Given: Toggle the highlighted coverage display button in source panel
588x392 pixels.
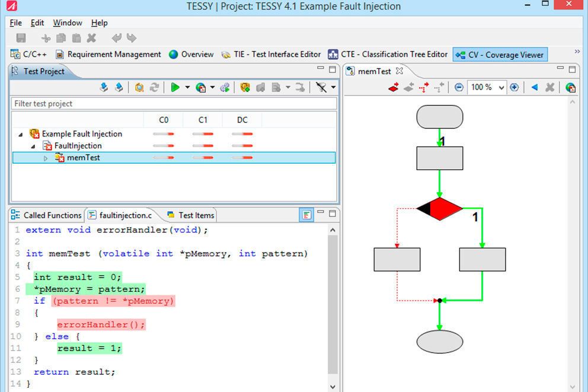Looking at the screenshot, I should (x=306, y=215).
